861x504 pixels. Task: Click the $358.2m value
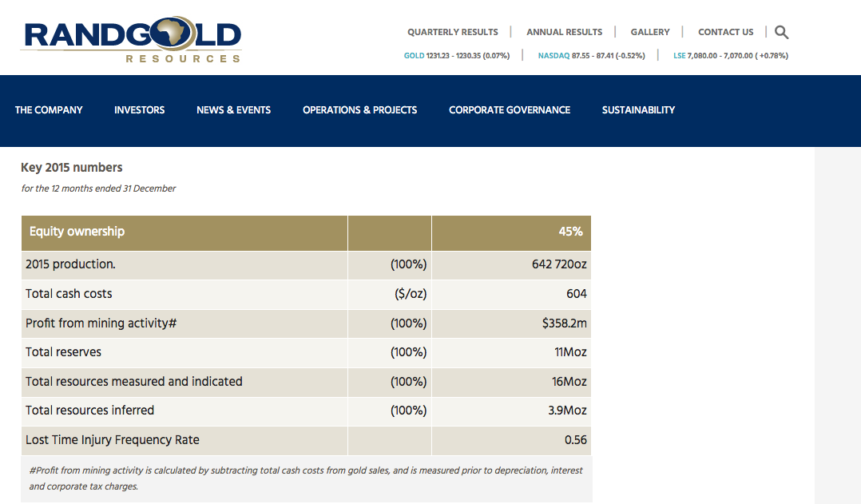coord(565,323)
